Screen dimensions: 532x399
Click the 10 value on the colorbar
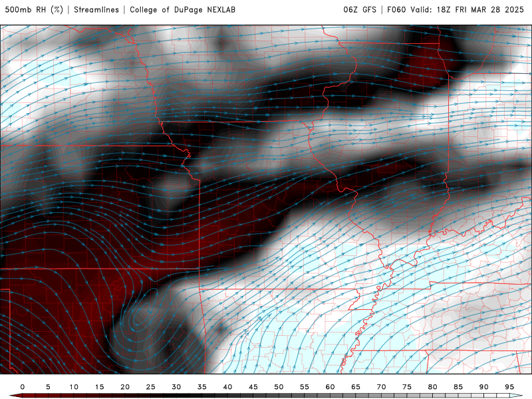point(74,387)
